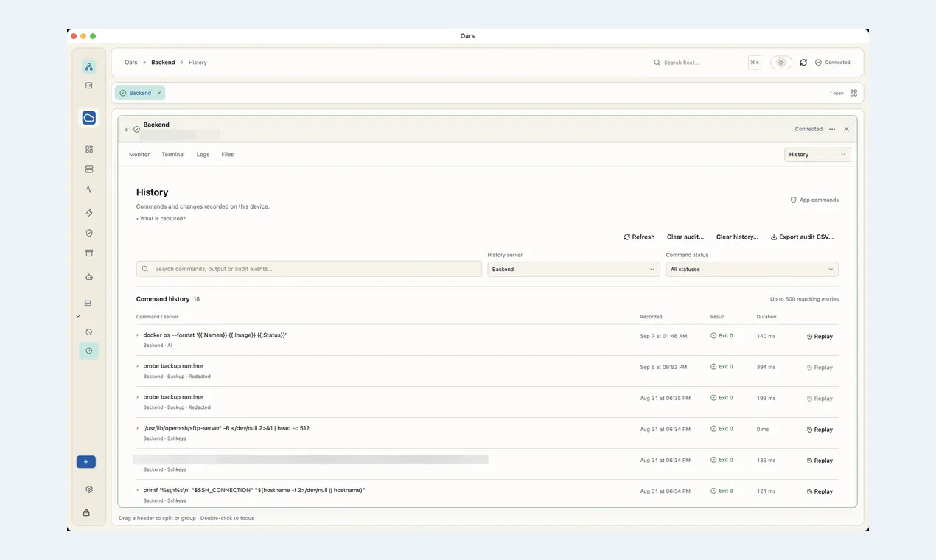Click Clear audit... button
Viewport: 936px width, 560px height.
coord(685,237)
